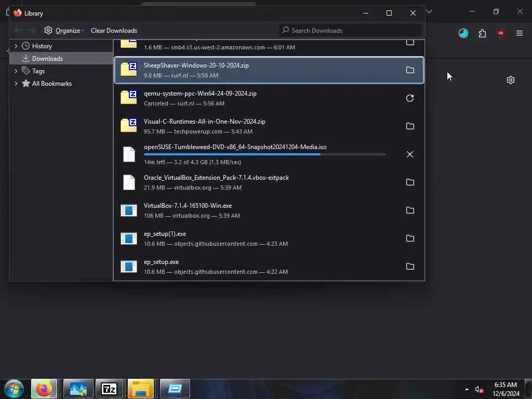Go back in Library navigation
This screenshot has height=399, width=532.
click(18, 31)
